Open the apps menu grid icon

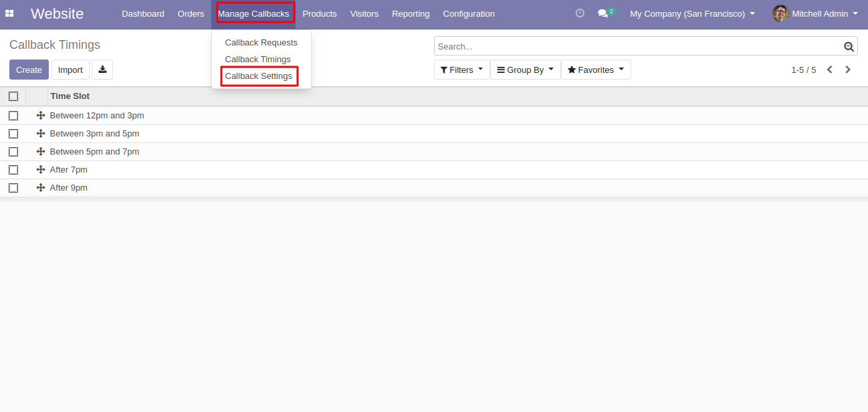tap(9, 13)
